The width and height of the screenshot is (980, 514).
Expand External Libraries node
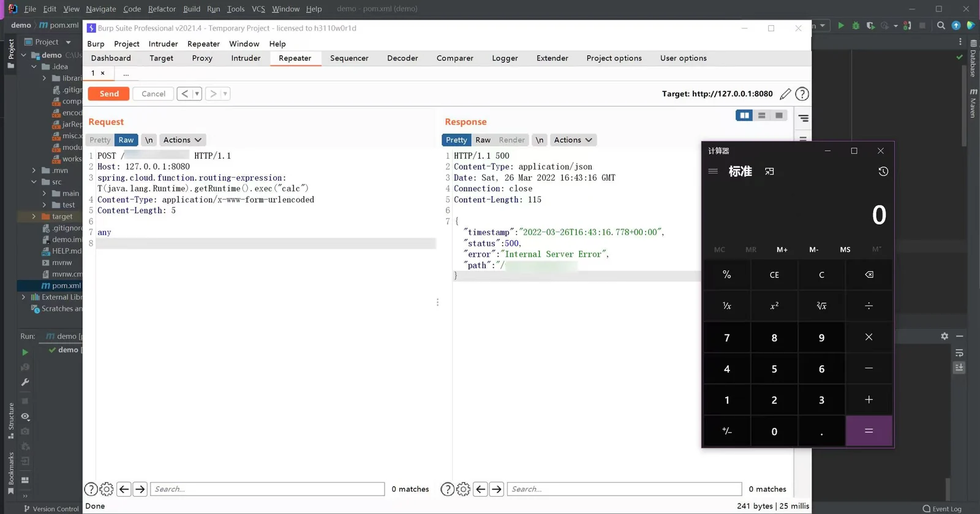pyautogui.click(x=23, y=297)
